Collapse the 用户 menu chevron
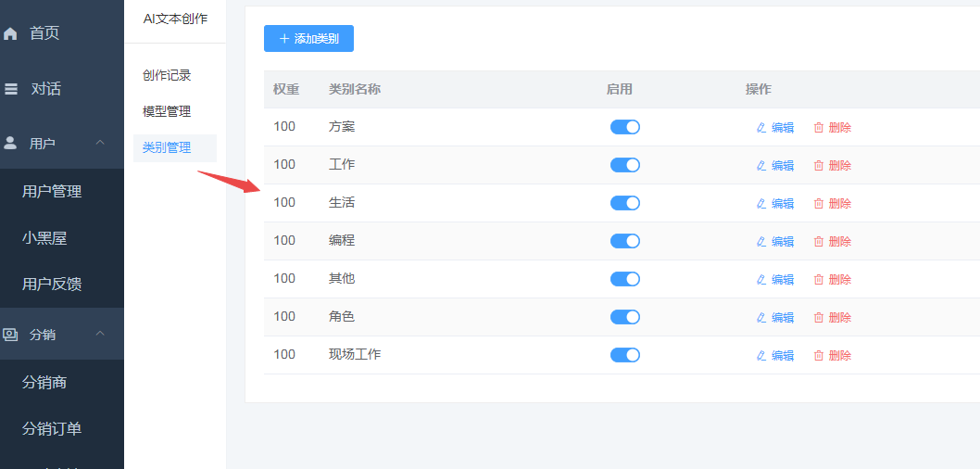This screenshot has width=980, height=469. (x=101, y=143)
